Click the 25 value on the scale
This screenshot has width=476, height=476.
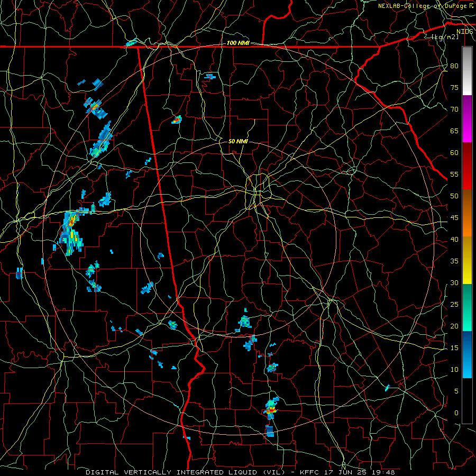pyautogui.click(x=454, y=305)
